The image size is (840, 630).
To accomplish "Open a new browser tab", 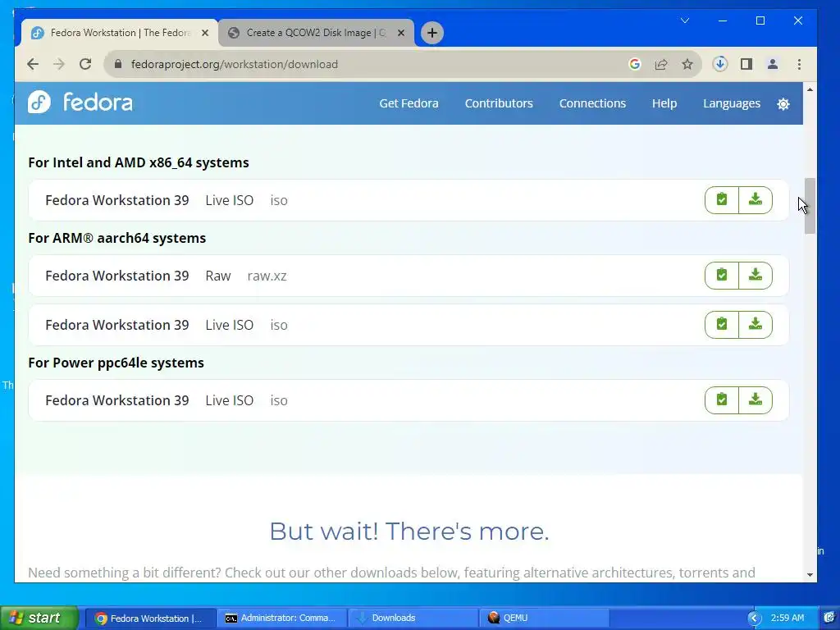I will 431,33.
